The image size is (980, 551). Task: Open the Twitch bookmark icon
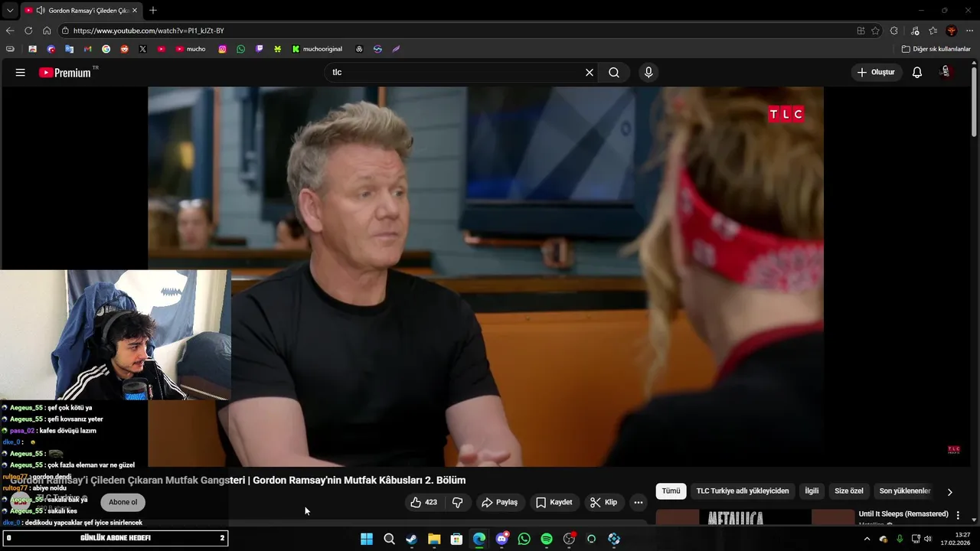[260, 49]
